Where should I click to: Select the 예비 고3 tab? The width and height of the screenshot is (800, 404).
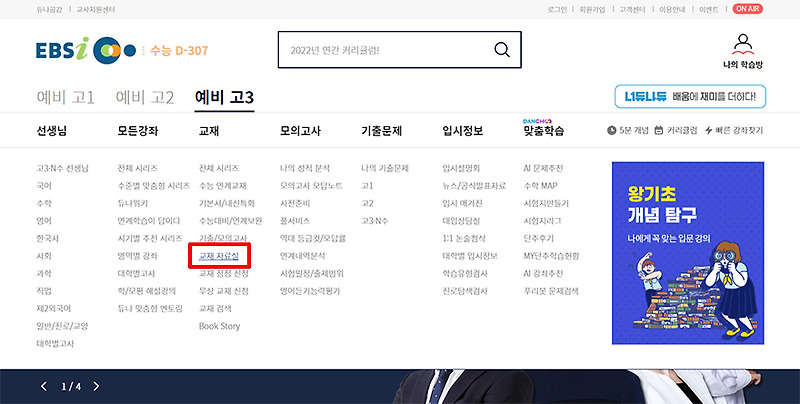click(x=224, y=97)
